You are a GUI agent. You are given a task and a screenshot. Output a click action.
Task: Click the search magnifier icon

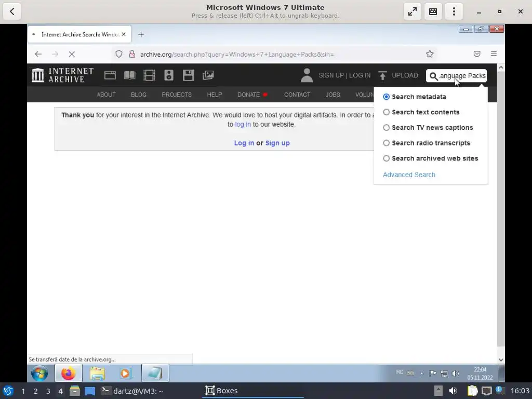(x=433, y=76)
